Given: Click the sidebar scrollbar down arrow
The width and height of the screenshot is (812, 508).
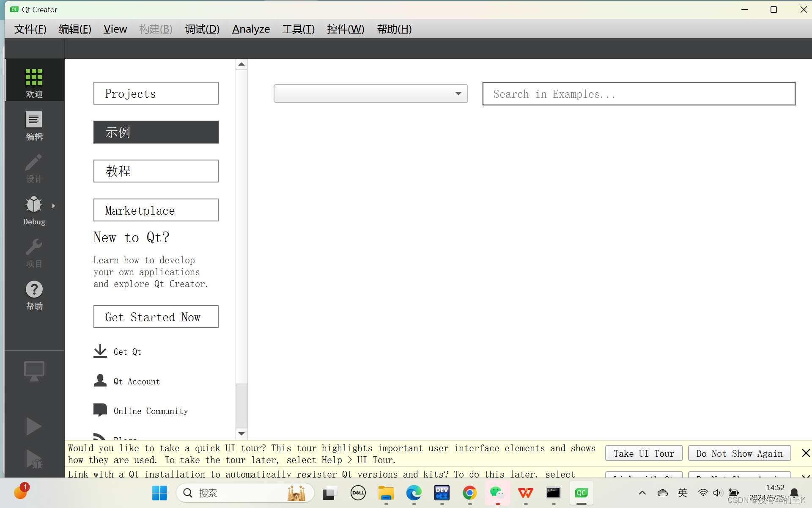Looking at the screenshot, I should [241, 433].
